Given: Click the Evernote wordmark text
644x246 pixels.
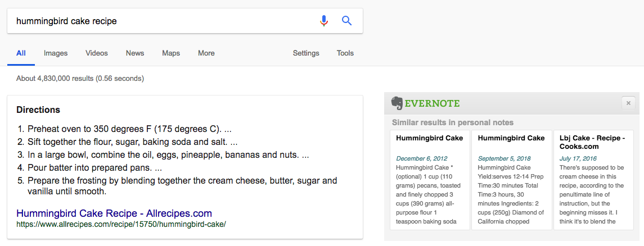Looking at the screenshot, I should [433, 103].
